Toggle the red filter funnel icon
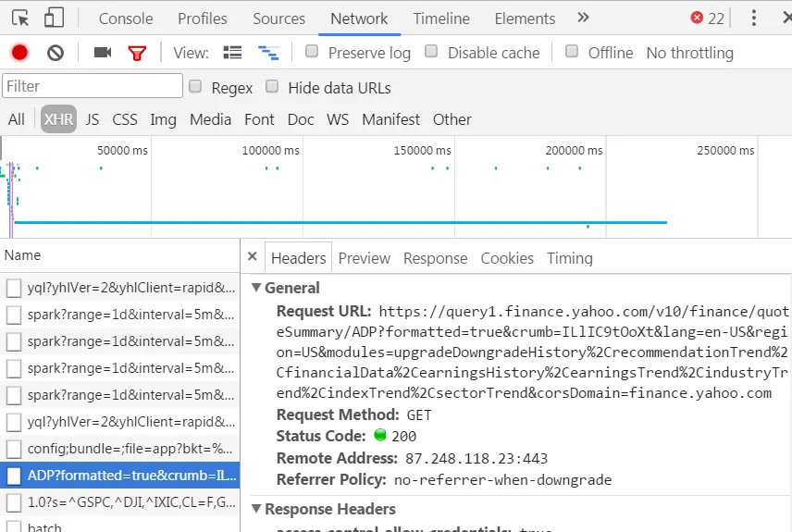This screenshot has height=532, width=792. coord(137,53)
